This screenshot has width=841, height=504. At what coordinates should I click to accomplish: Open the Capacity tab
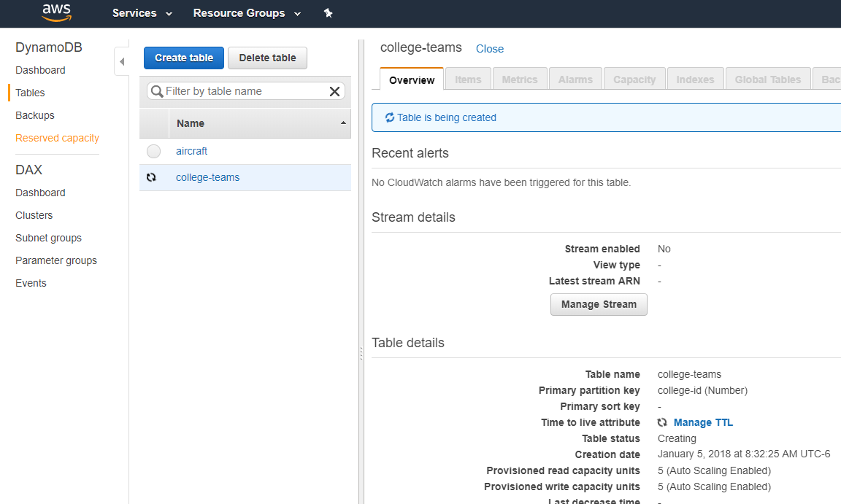(x=634, y=80)
